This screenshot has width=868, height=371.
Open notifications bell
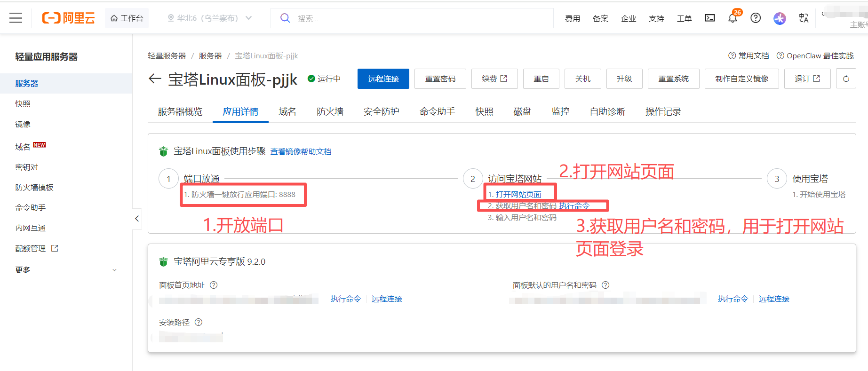[733, 18]
